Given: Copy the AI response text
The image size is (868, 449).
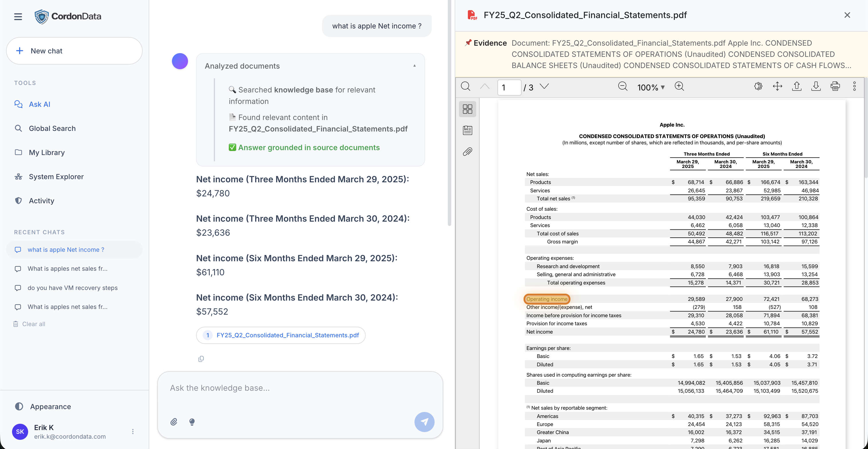Looking at the screenshot, I should (201, 359).
